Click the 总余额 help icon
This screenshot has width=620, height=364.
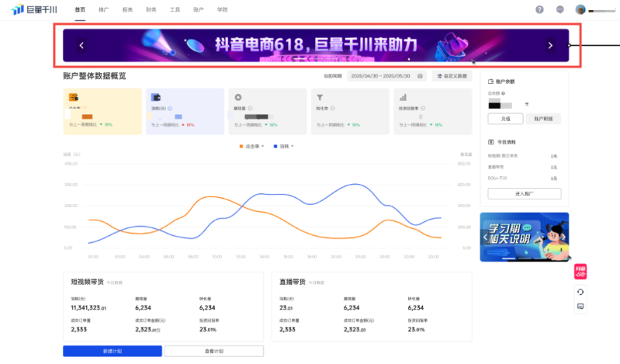coord(504,93)
